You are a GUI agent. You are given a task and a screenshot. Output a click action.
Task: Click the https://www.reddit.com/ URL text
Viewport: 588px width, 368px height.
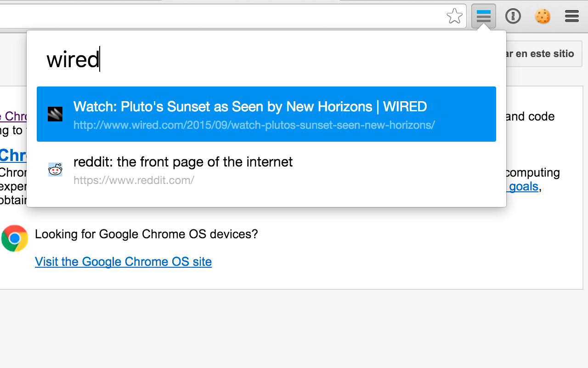tap(134, 180)
